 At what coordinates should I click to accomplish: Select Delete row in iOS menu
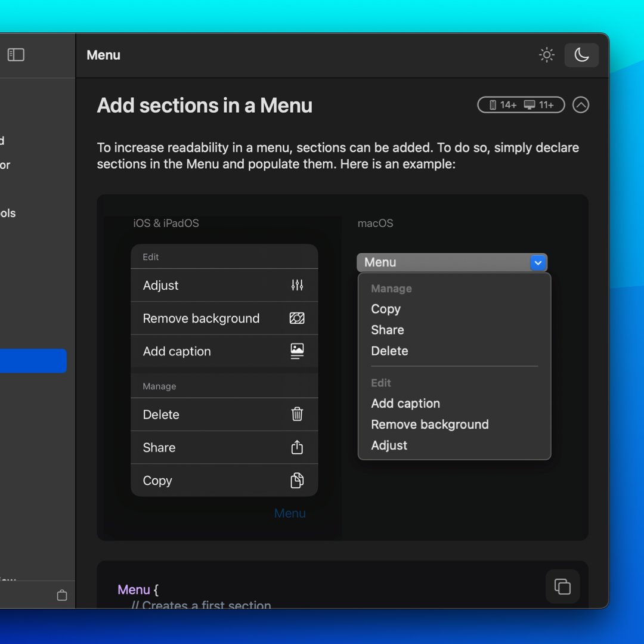[224, 414]
